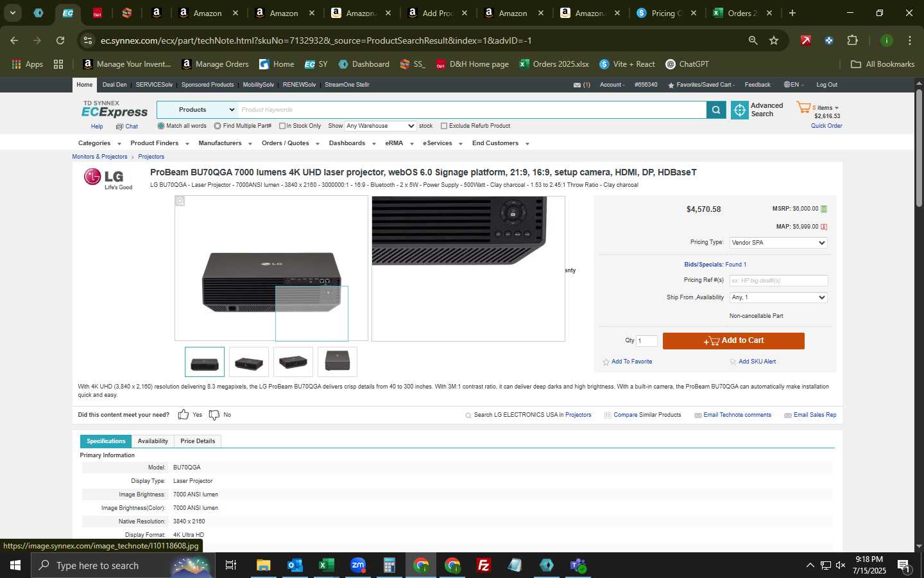924x578 pixels.
Task: Switch to the Pricing browser tab
Action: pyautogui.click(x=667, y=13)
